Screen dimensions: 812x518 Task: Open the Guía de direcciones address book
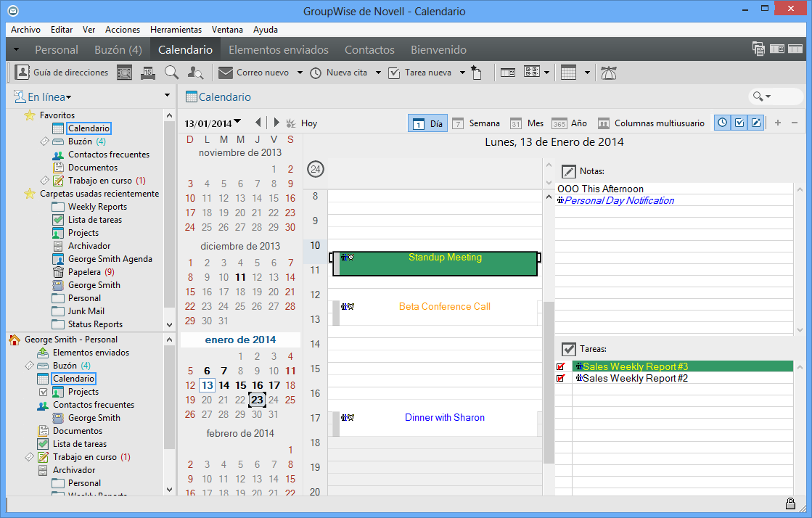click(x=62, y=73)
